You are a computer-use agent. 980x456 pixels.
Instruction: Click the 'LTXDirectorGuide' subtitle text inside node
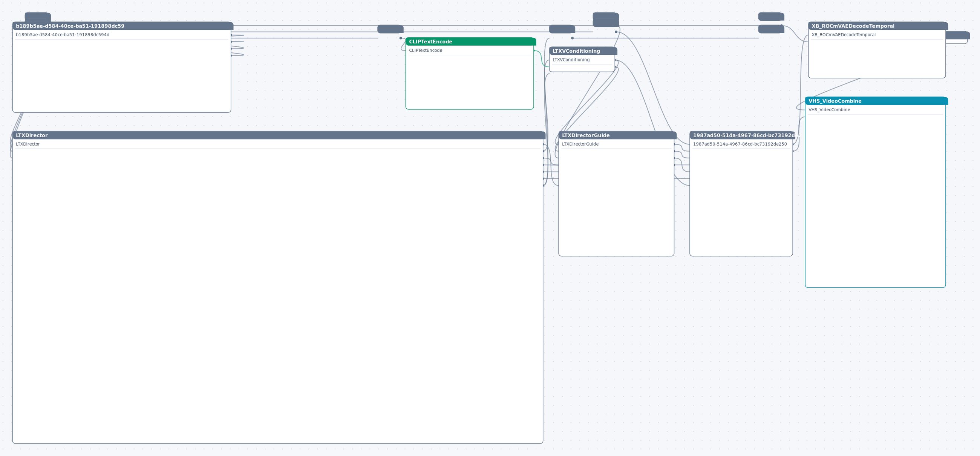(x=580, y=144)
